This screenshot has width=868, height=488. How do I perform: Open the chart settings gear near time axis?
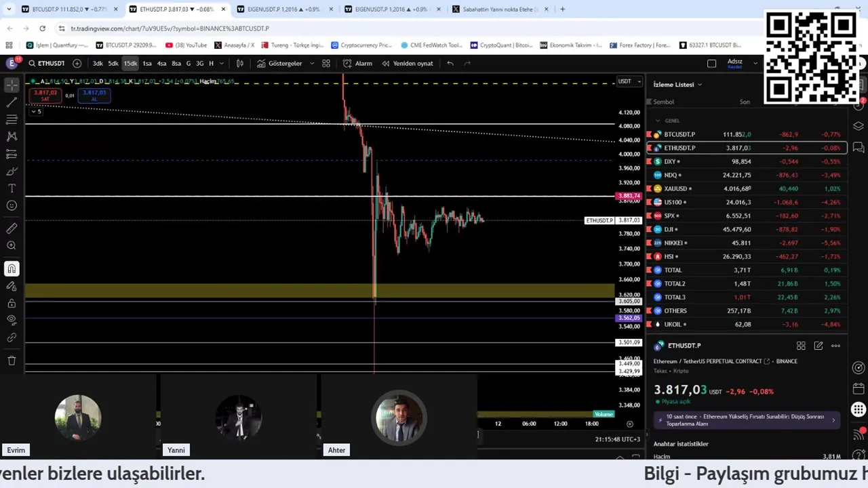629,424
